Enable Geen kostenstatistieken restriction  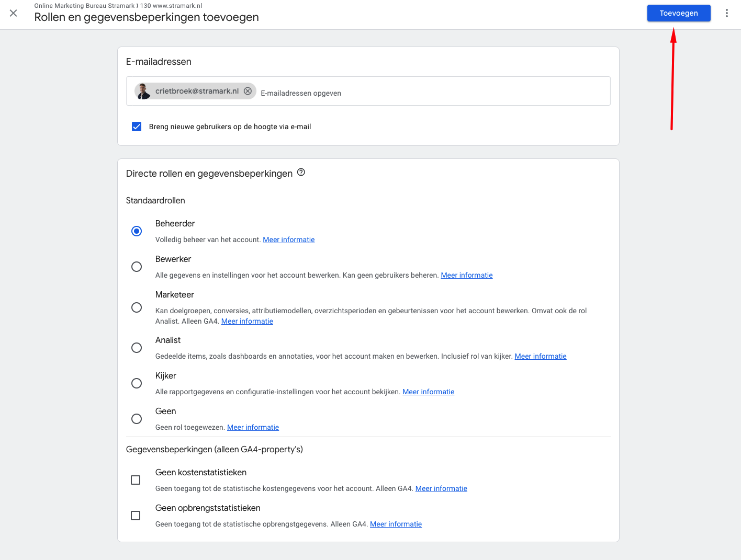[136, 479]
